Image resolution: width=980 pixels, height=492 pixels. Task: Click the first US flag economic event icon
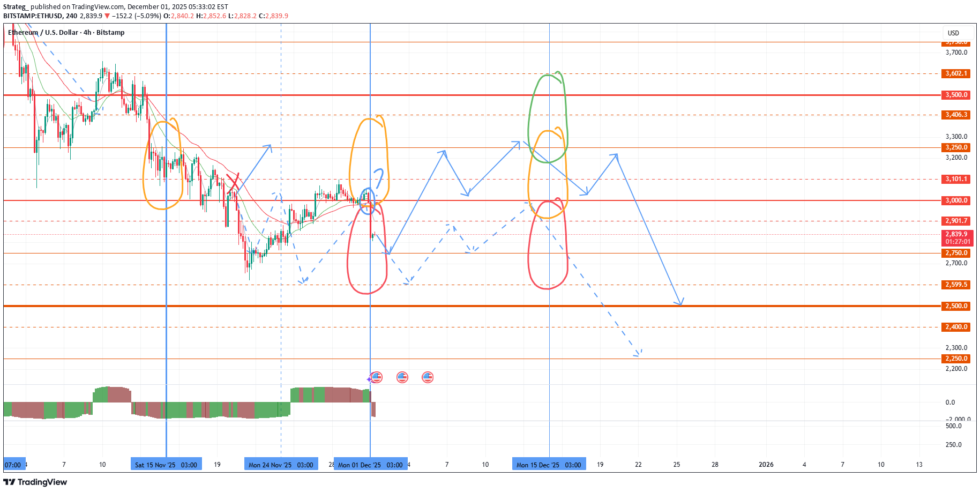pos(378,377)
